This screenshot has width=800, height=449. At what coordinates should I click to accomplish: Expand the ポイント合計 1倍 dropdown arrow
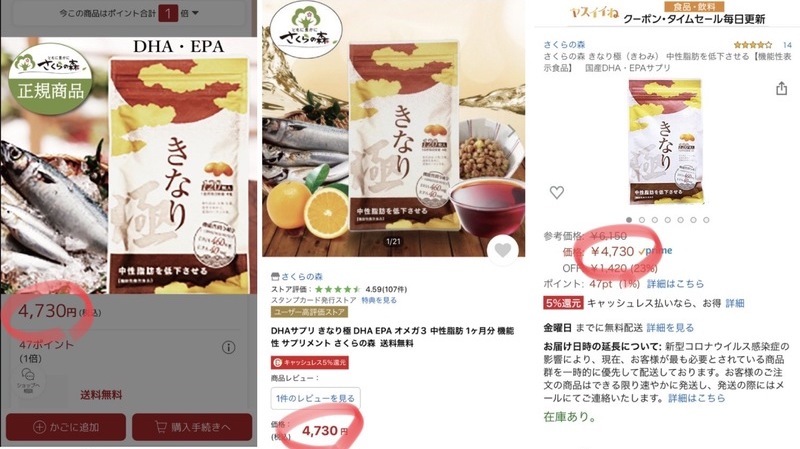click(x=195, y=13)
